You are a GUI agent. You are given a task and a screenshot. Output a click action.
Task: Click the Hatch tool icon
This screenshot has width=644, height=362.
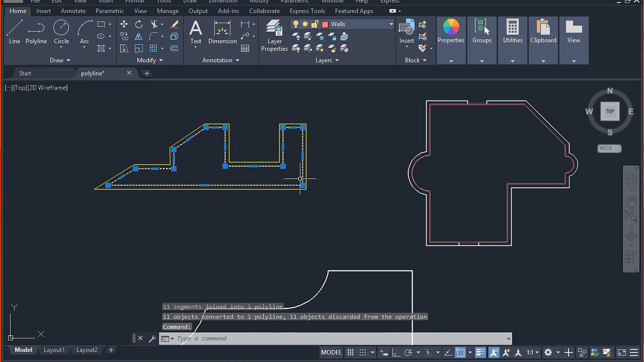pyautogui.click(x=101, y=48)
